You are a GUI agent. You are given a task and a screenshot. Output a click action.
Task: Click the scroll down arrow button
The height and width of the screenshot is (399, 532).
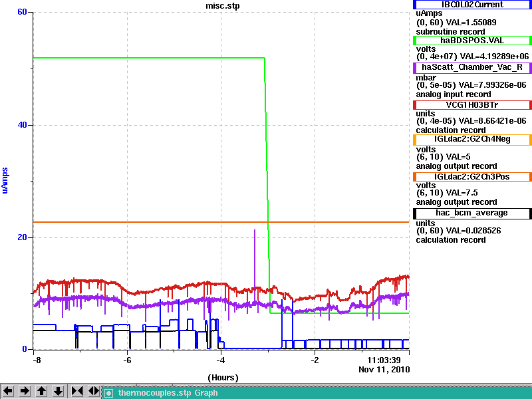pos(59,391)
